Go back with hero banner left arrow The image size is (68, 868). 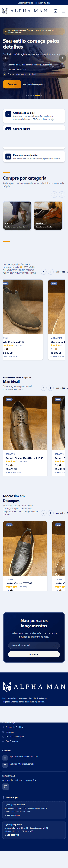pos(5,58)
